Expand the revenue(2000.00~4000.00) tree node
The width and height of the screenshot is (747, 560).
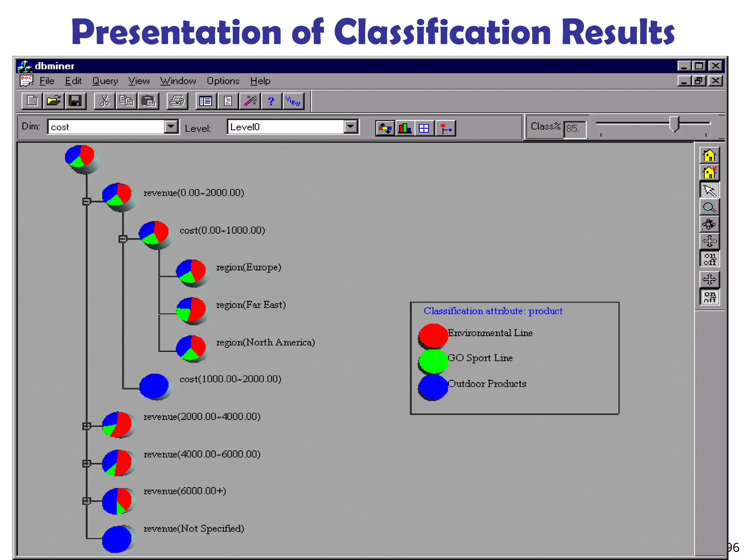(86, 426)
